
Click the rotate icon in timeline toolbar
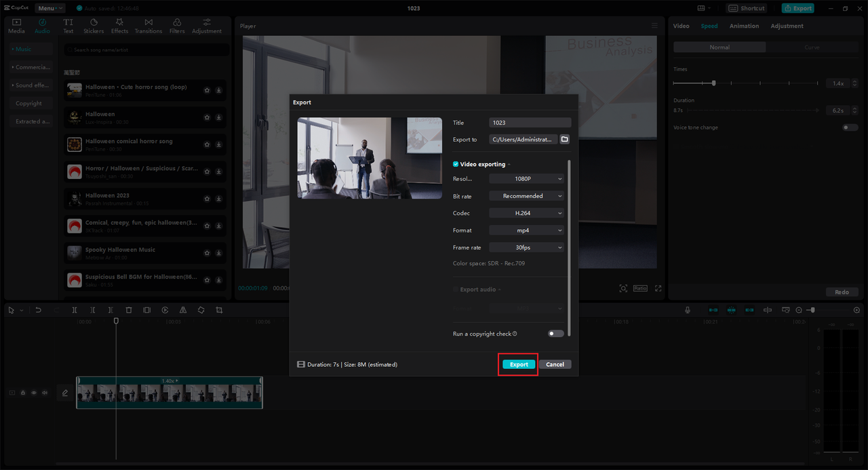pos(201,310)
